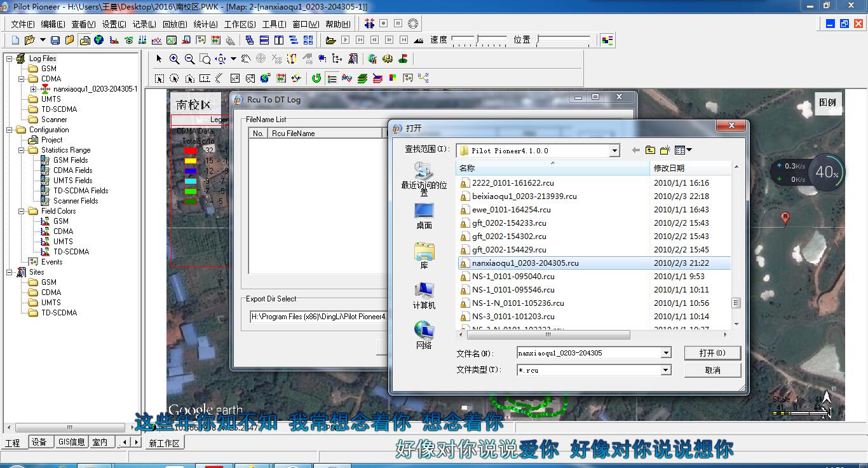The image size is (868, 468).
Task: Click the record circle button near Help menu
Action: (x=384, y=24)
